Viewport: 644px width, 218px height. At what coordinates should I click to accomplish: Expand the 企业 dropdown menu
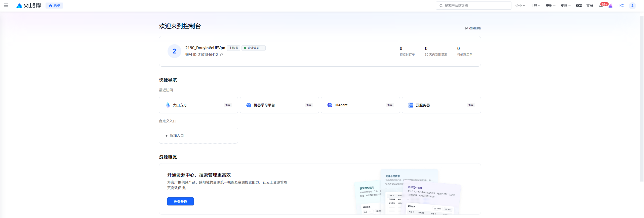pos(520,6)
